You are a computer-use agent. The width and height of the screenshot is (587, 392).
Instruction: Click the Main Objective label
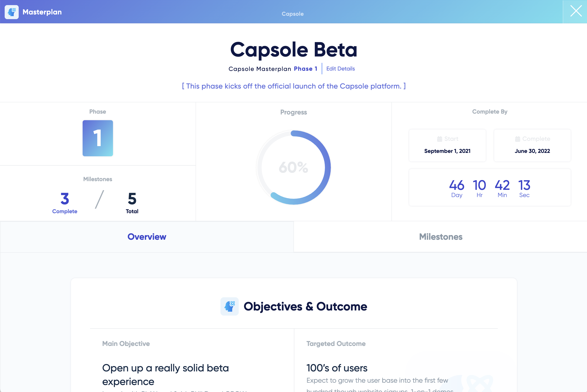[126, 344]
